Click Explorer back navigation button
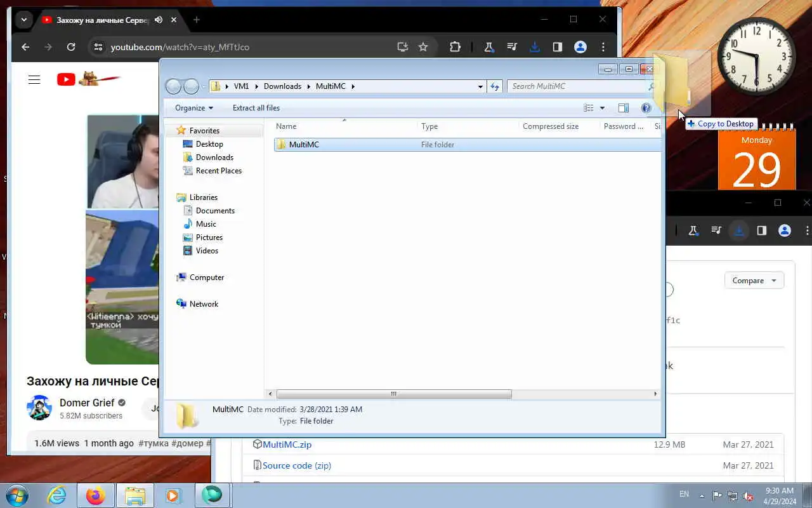This screenshot has height=508, width=812. click(173, 86)
